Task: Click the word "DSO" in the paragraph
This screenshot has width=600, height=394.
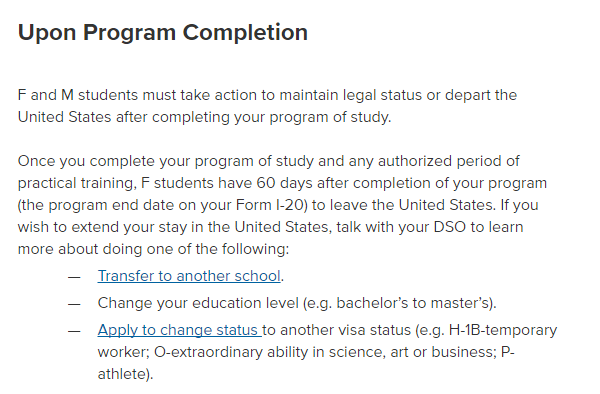Action: 449,227
